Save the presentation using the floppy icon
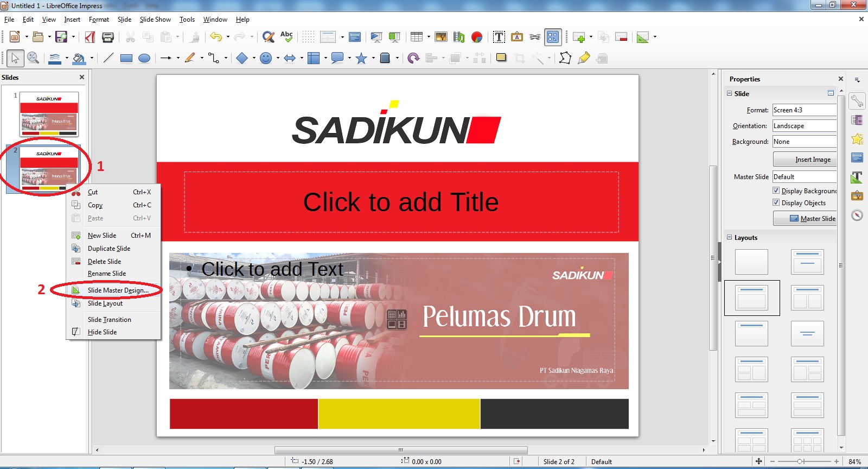The image size is (868, 469). [61, 37]
